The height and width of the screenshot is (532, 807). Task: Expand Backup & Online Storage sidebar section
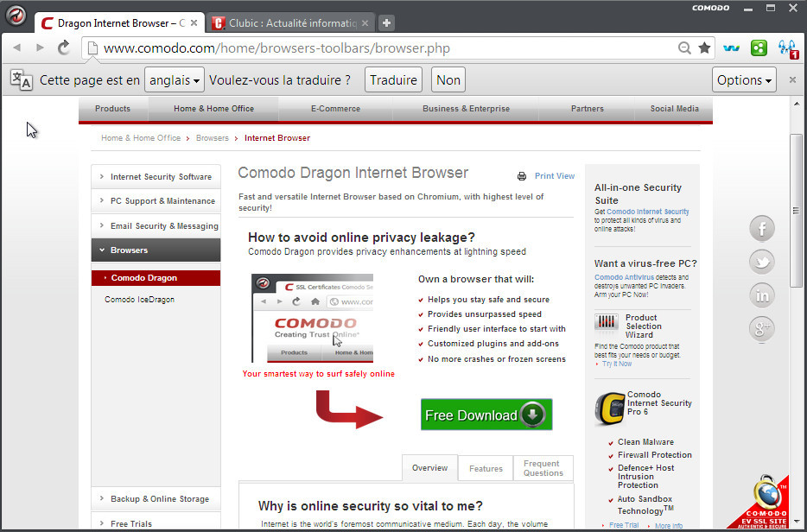point(156,498)
